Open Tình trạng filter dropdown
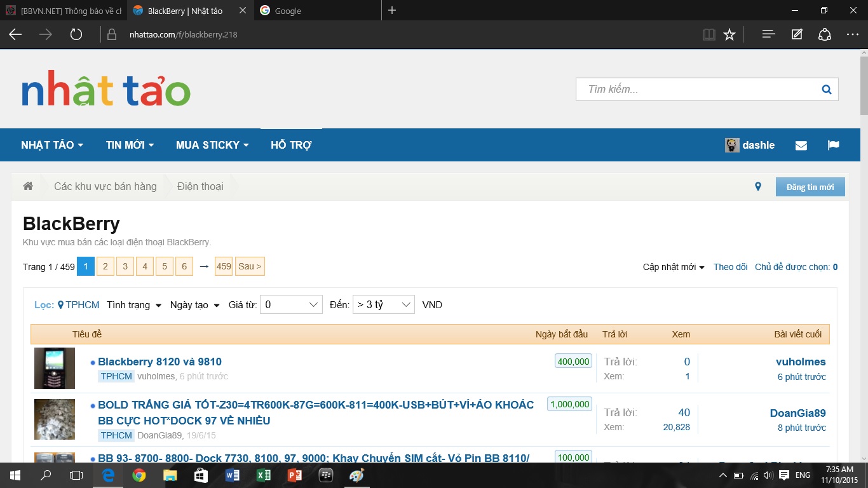 [134, 305]
